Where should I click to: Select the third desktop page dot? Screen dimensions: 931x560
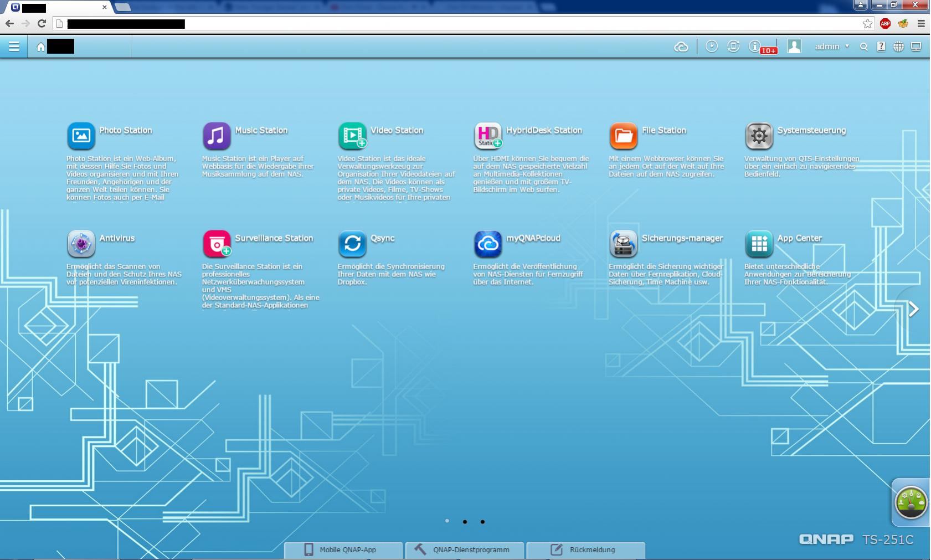(x=482, y=522)
